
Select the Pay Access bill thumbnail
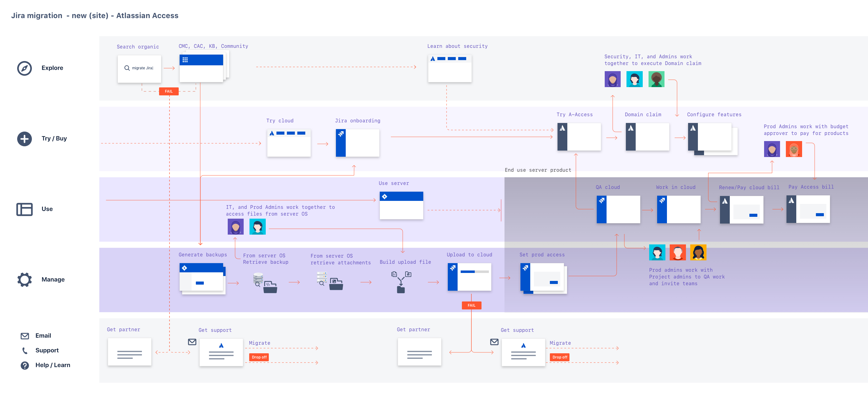pyautogui.click(x=808, y=209)
